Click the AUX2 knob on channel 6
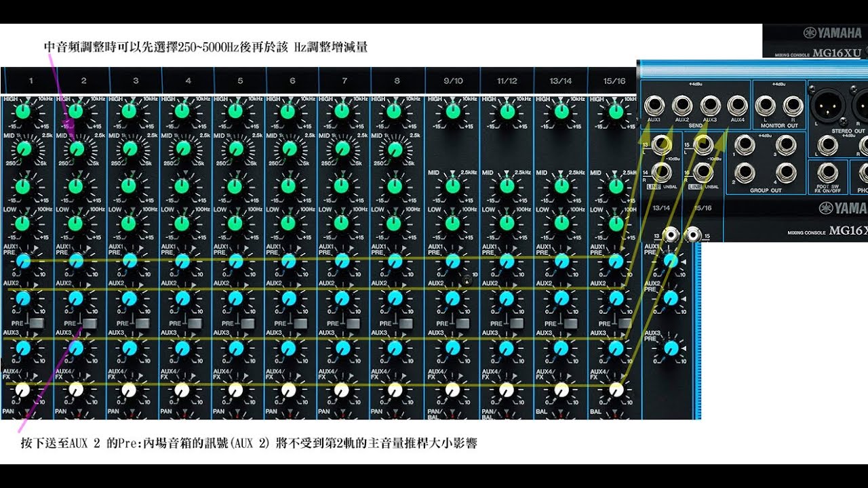This screenshot has height=488, width=868. click(x=289, y=298)
